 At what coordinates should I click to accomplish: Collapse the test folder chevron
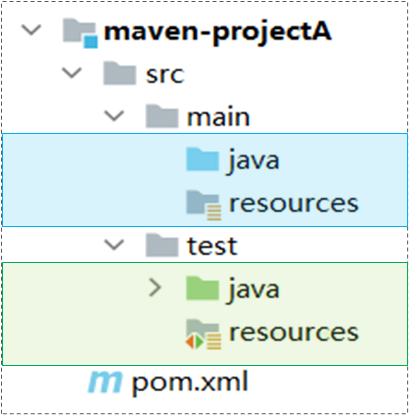tap(114, 245)
